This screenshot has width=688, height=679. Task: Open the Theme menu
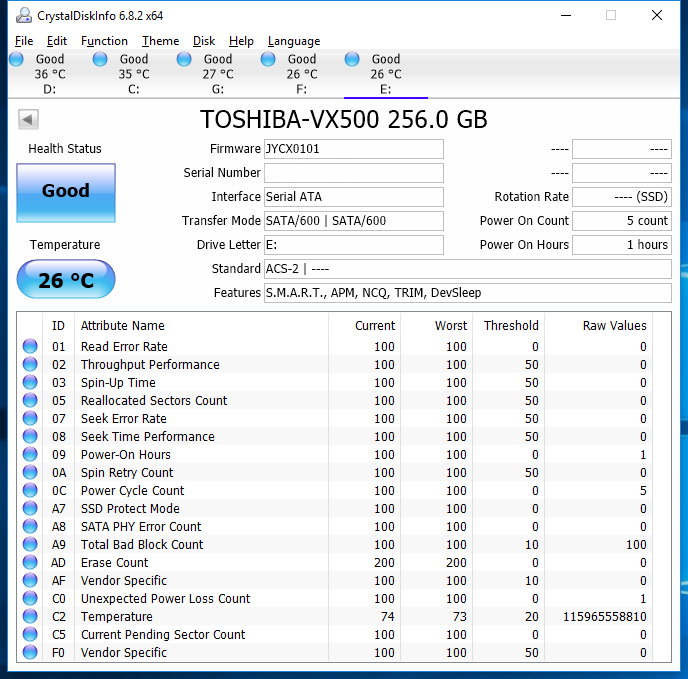160,41
